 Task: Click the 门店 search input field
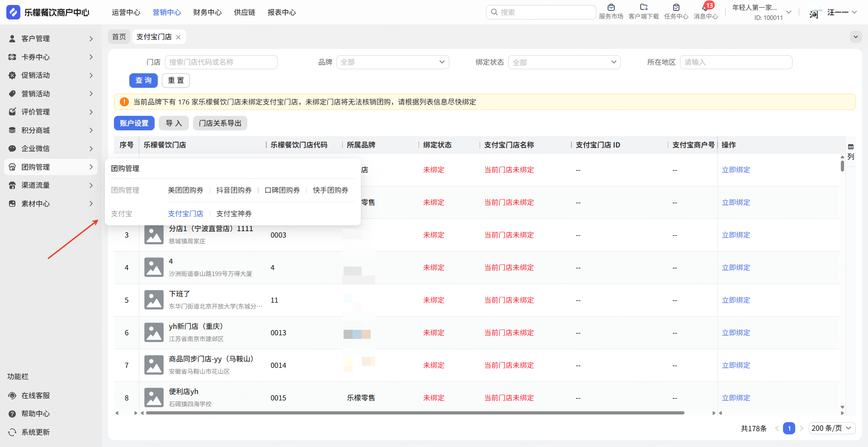click(221, 62)
